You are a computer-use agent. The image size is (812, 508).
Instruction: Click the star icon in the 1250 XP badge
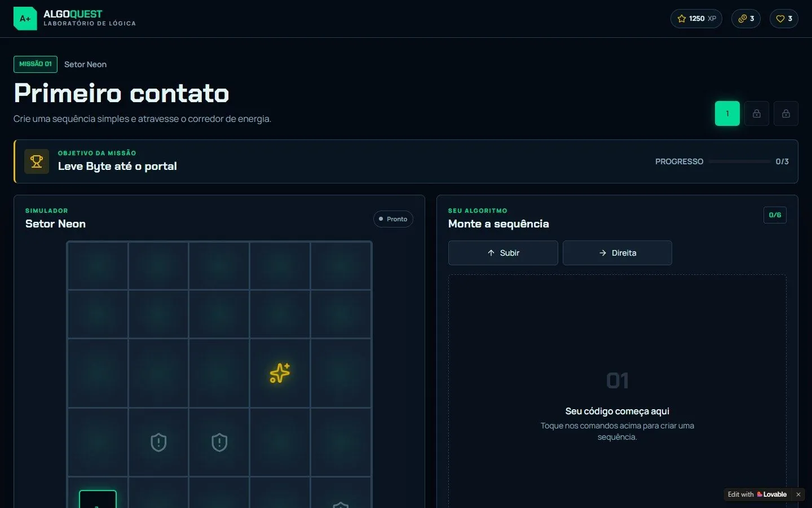[681, 19]
